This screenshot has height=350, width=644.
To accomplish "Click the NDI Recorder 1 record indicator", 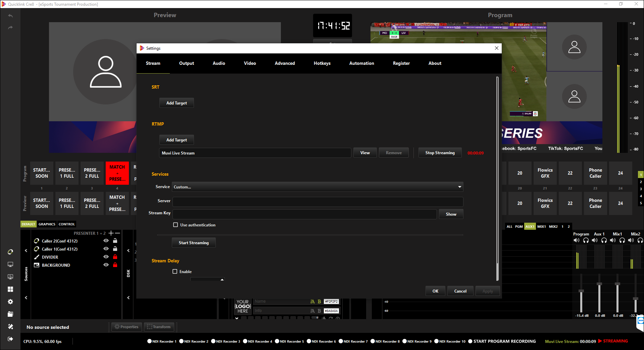I will coord(149,341).
